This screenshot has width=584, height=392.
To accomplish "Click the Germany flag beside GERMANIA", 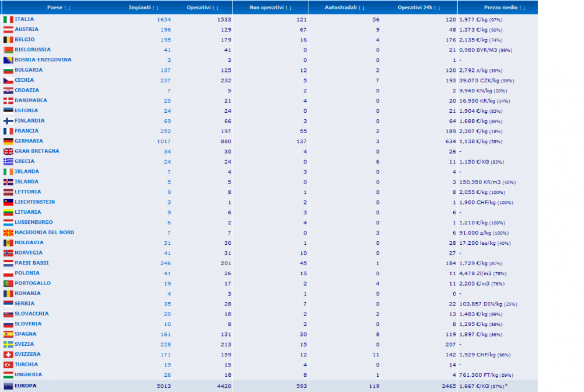I will pyautogui.click(x=8, y=141).
